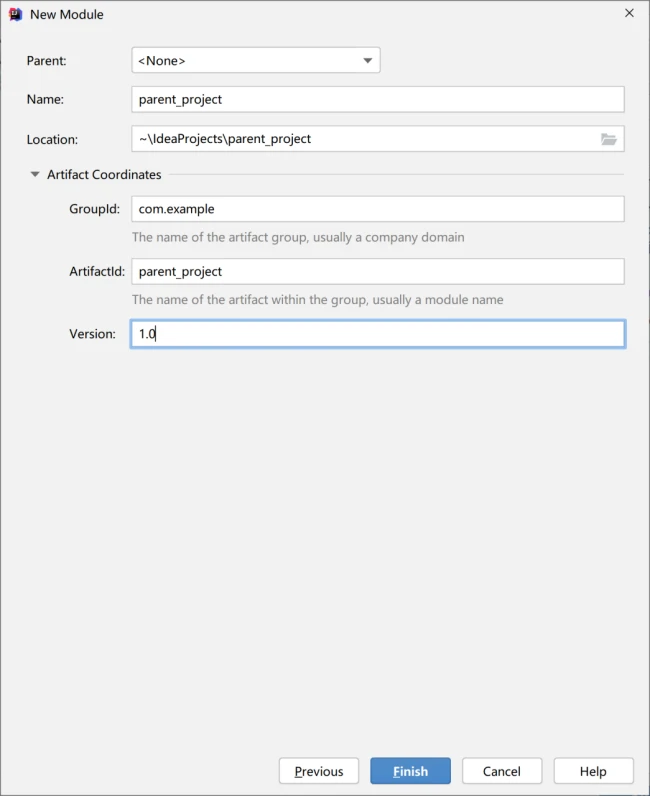Close the New Module dialog with X
The width and height of the screenshot is (650, 796).
point(629,13)
